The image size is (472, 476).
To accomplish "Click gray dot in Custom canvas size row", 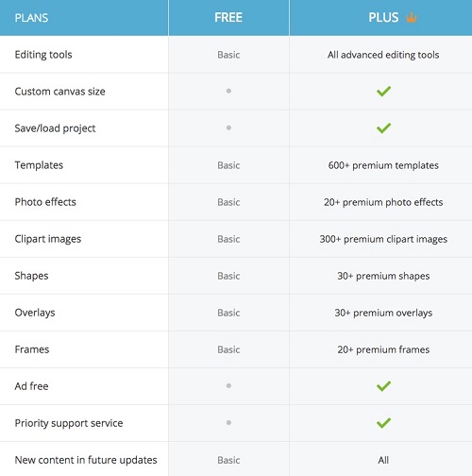I will [x=228, y=91].
